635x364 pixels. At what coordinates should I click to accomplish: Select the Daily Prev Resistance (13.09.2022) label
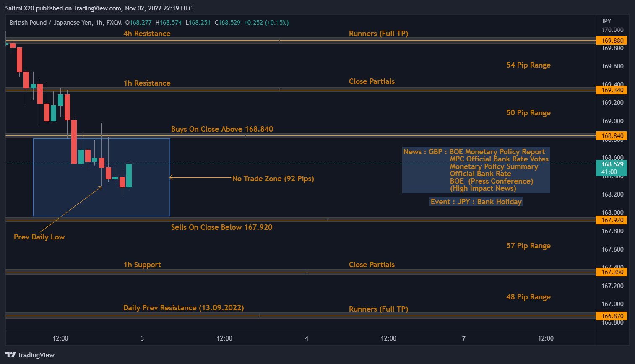pos(183,308)
